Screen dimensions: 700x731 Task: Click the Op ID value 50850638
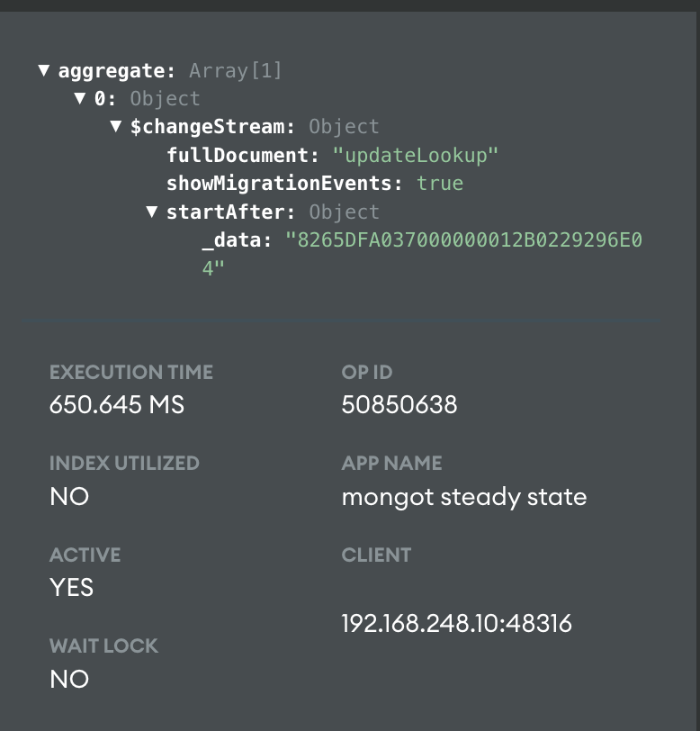pyautogui.click(x=399, y=405)
